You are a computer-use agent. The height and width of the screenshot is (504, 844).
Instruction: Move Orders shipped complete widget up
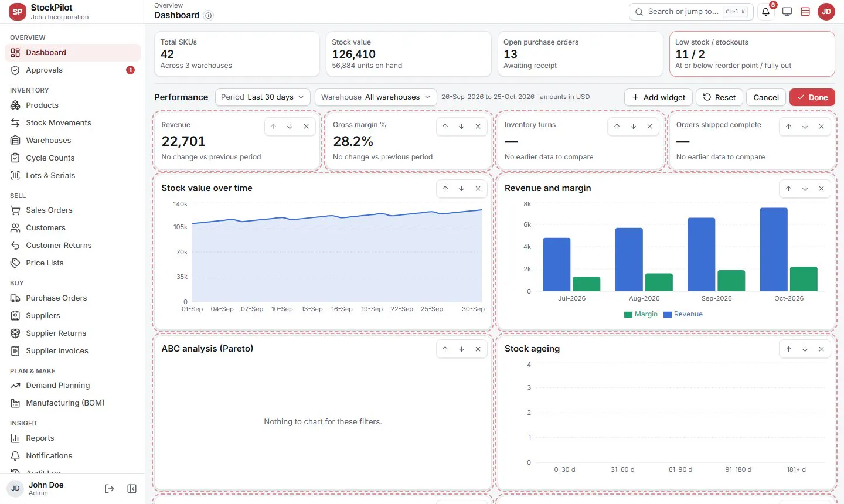point(788,127)
